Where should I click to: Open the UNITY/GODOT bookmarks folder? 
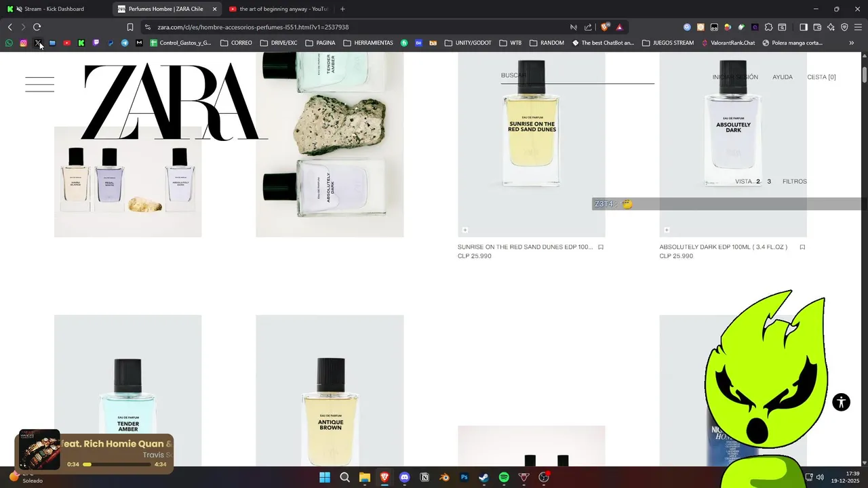[468, 43]
